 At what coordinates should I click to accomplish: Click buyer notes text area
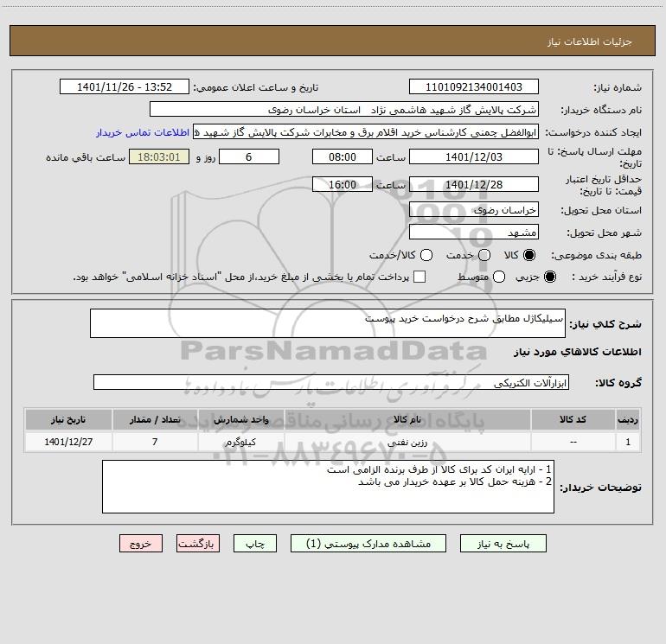(328, 487)
